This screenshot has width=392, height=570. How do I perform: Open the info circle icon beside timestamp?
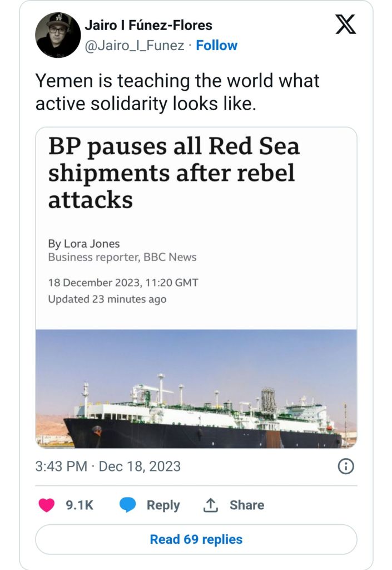[x=346, y=466]
